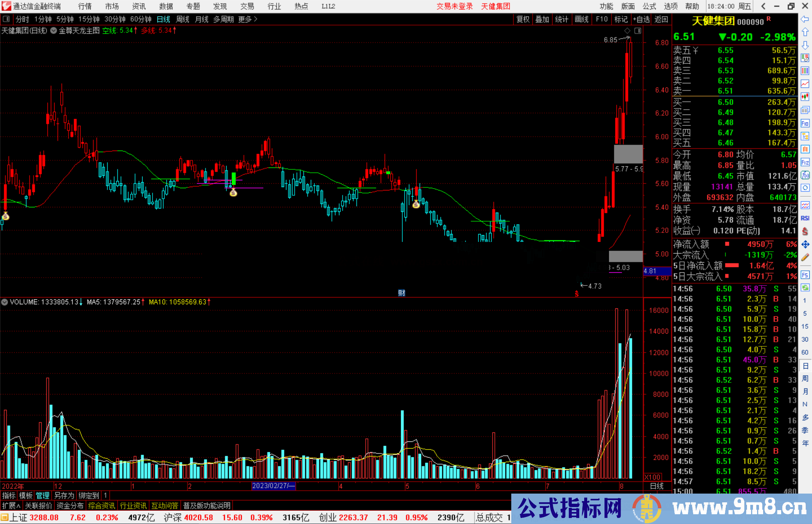Open the 卖五 order book dropdown marker

[695, 50]
